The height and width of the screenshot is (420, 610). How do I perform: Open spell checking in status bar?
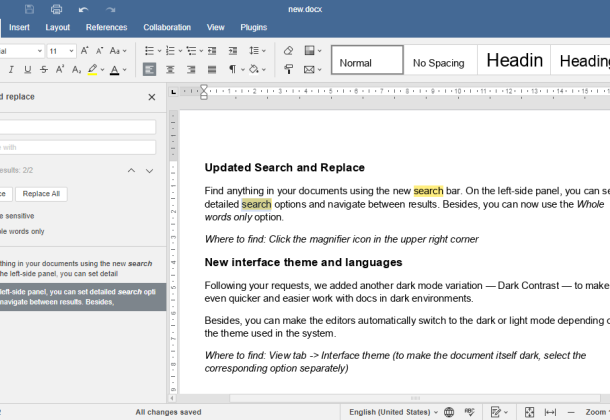pos(468,412)
